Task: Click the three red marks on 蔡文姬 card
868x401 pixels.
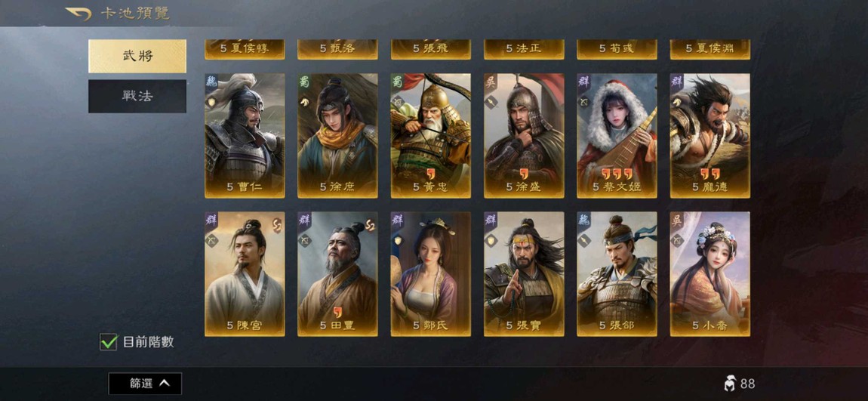Action: (x=617, y=174)
